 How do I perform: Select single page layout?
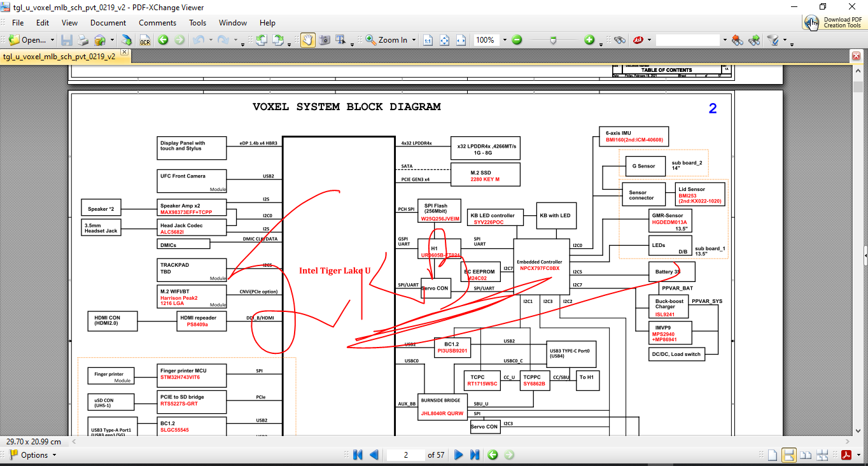[772, 455]
